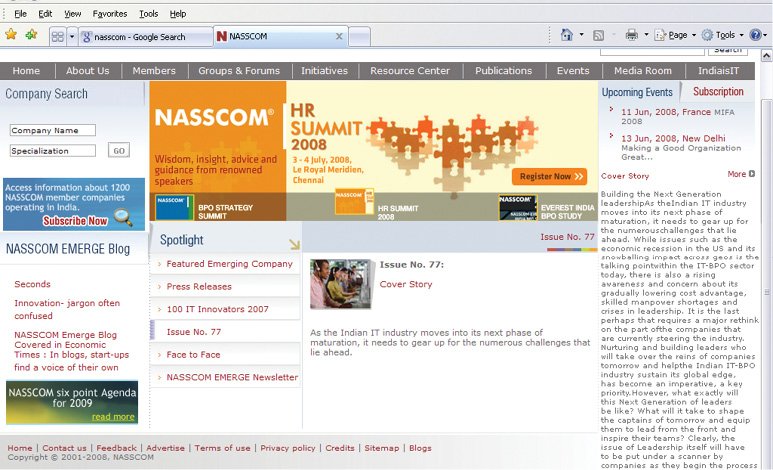Select Issue No. 77 in Spotlight list
Screen dimensions: 773x470
coord(194,332)
